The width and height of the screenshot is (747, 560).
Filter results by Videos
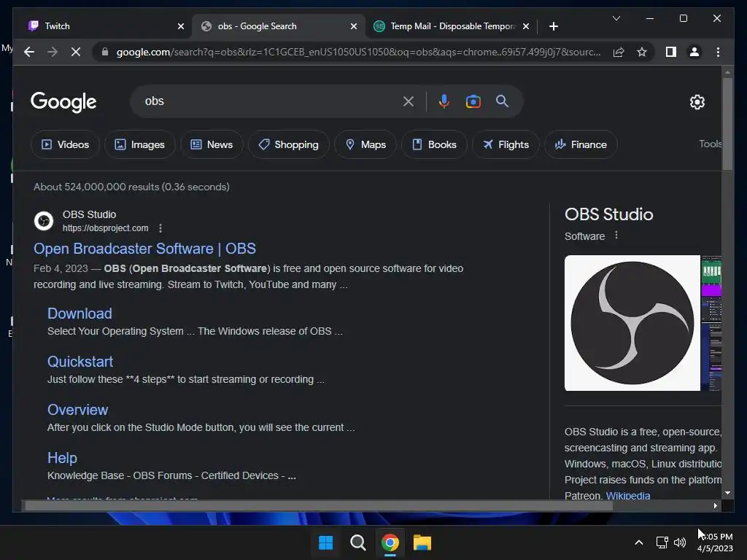tap(65, 144)
